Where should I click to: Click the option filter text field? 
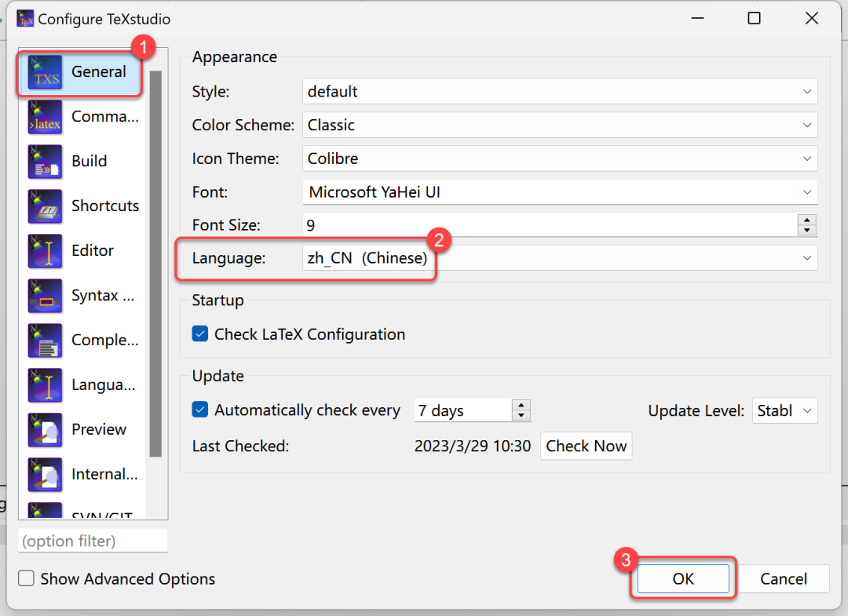93,541
